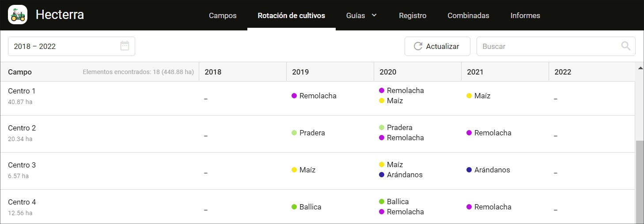The height and width of the screenshot is (224, 644).
Task: Click the purple Remolacha dot for Centro 1 in 2019
Action: pos(294,96)
